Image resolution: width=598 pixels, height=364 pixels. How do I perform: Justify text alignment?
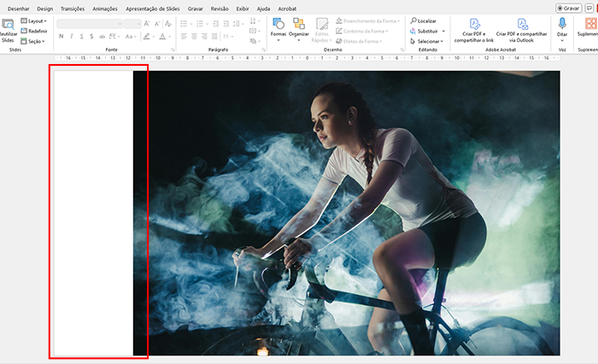pyautogui.click(x=214, y=36)
